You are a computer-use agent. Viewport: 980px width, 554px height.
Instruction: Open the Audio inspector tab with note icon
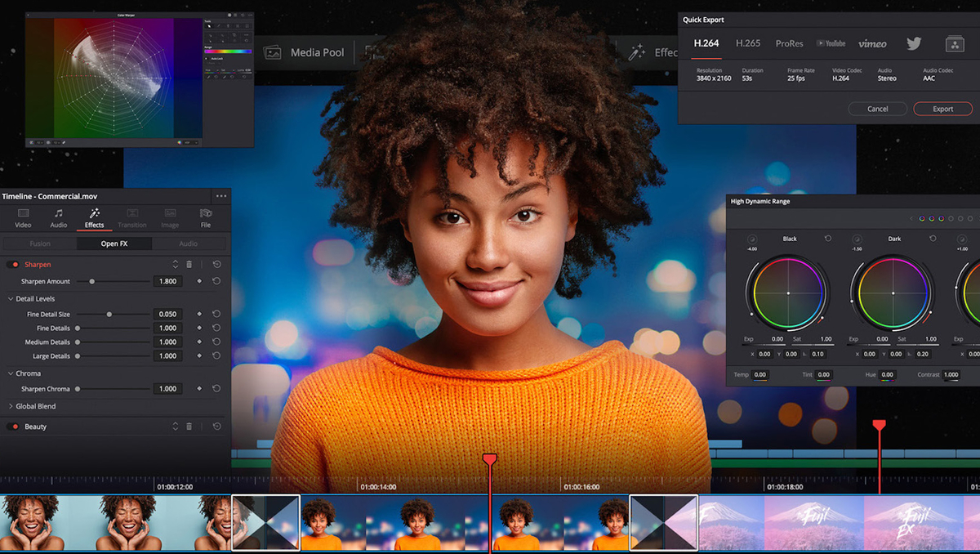pyautogui.click(x=59, y=213)
